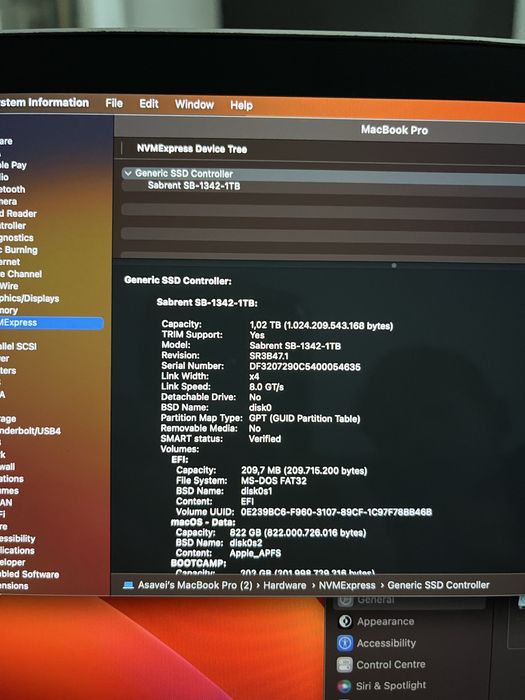Select Disc Burning in the sidebar
Viewport: 525px width, 700px height.
coord(19,250)
